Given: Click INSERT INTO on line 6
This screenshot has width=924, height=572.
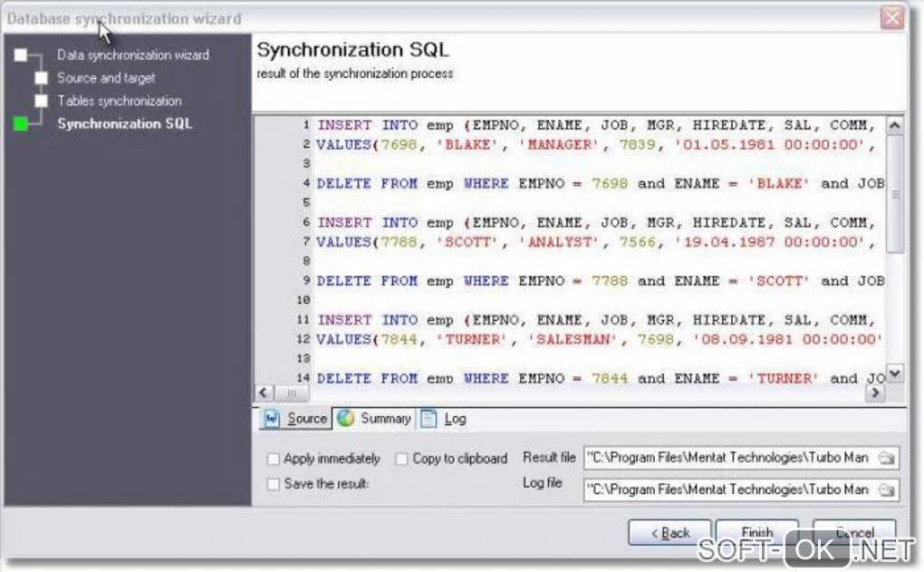Looking at the screenshot, I should pyautogui.click(x=368, y=222).
